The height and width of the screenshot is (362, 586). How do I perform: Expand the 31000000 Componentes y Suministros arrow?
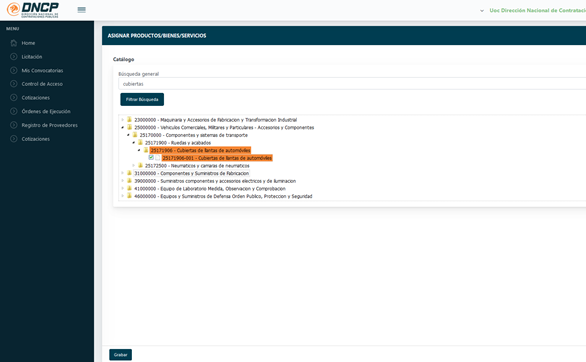123,173
